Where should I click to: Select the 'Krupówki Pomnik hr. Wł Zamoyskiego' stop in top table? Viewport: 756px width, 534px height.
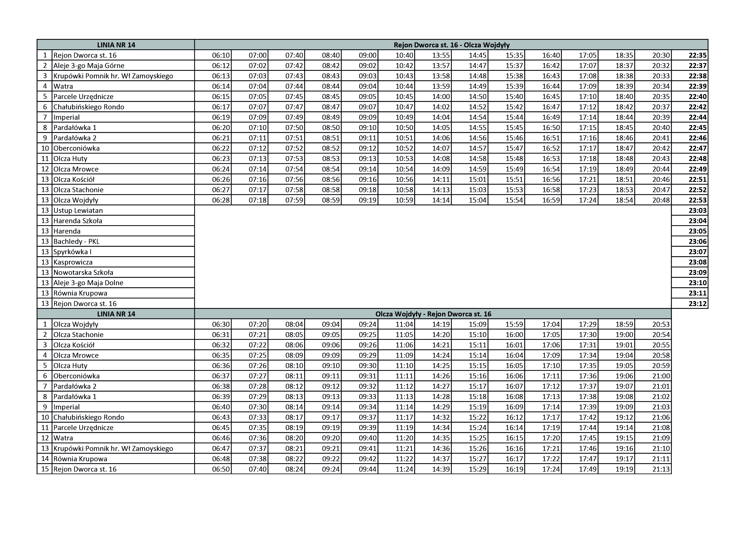click(x=113, y=76)
